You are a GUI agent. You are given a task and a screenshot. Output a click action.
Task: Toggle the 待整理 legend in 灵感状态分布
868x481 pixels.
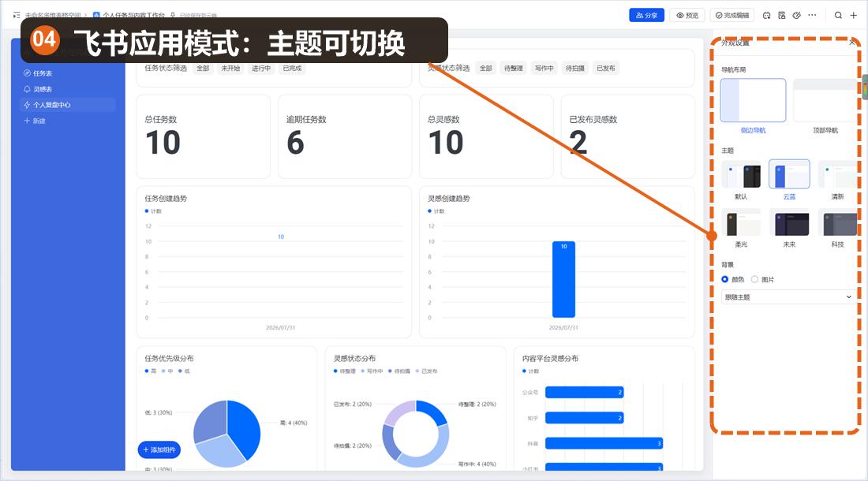click(344, 371)
